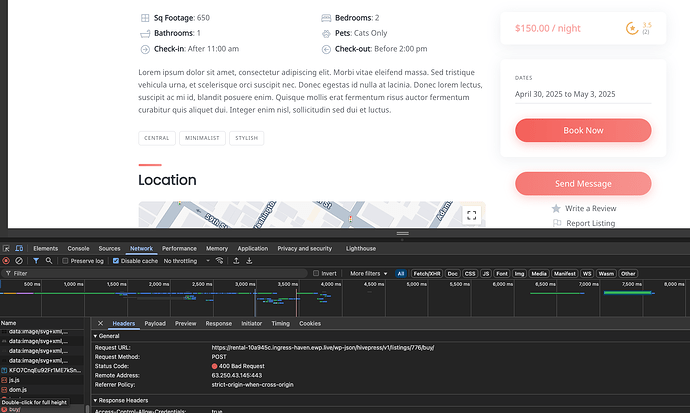Image resolution: width=690 pixels, height=413 pixels.
Task: Click the Dates field showing April 30, 2025
Action: 583,94
